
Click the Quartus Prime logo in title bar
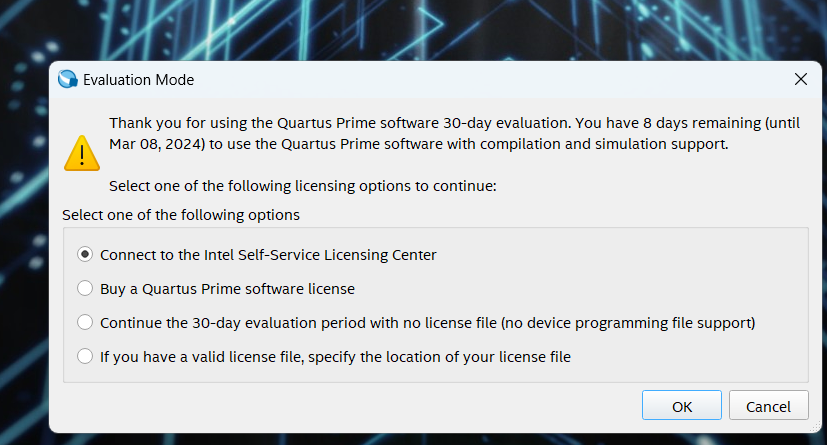pyautogui.click(x=68, y=79)
